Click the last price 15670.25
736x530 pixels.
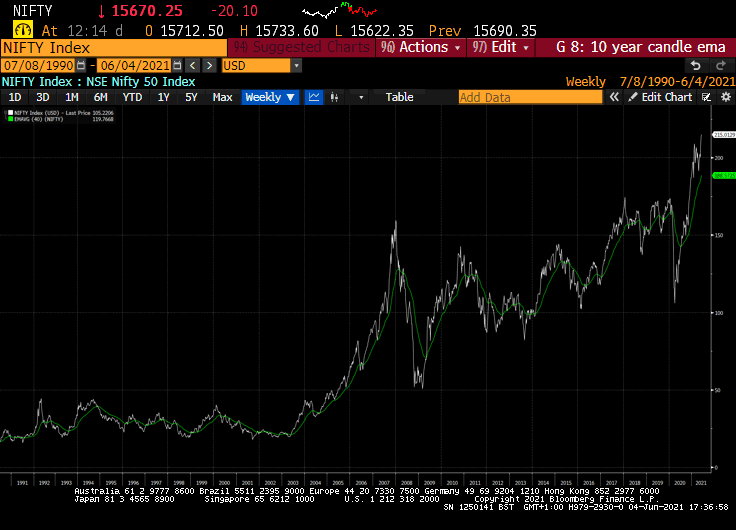pos(147,11)
